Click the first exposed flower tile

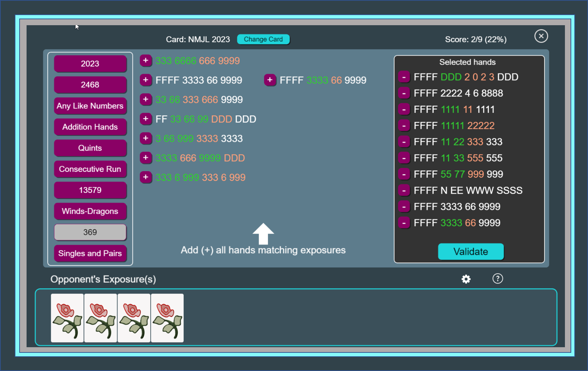click(x=67, y=318)
